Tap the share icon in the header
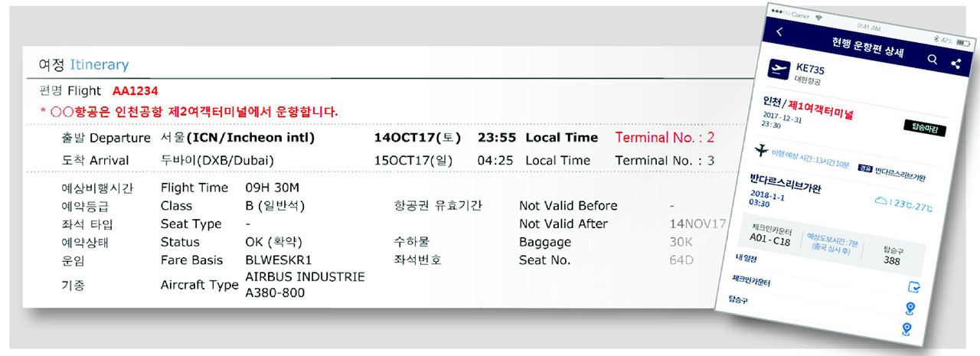Viewport: 980px width, 356px height. (955, 64)
